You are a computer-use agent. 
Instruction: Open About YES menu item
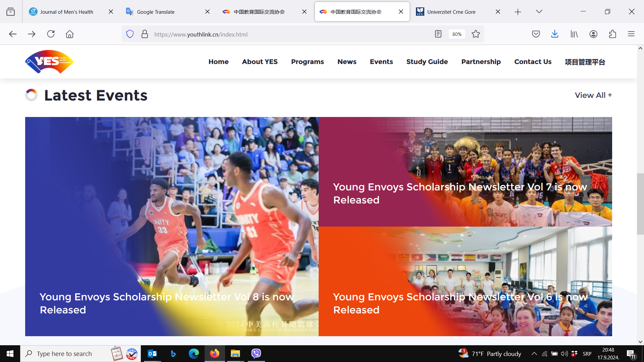point(260,62)
